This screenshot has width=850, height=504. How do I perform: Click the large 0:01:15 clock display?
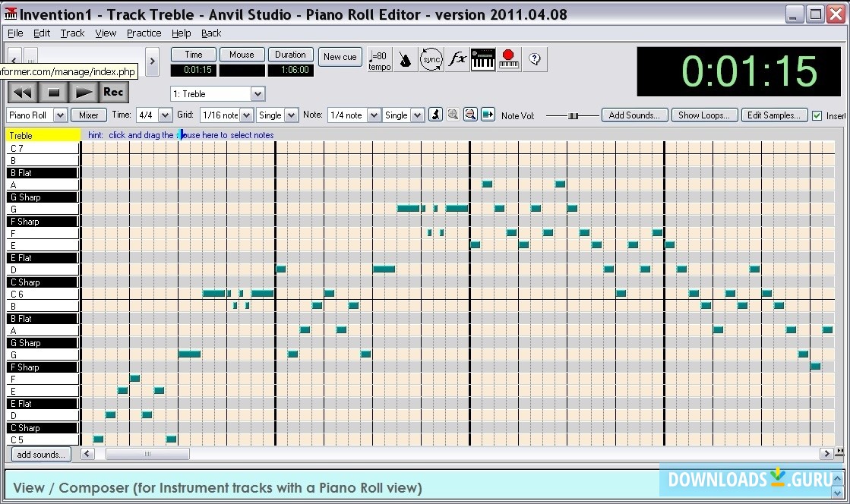[x=739, y=71]
